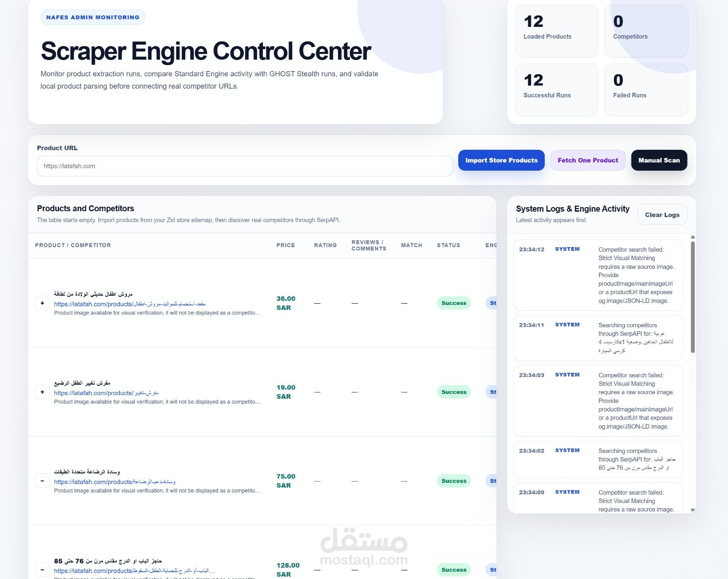
Task: Click the RATING column header
Action: pyautogui.click(x=325, y=245)
